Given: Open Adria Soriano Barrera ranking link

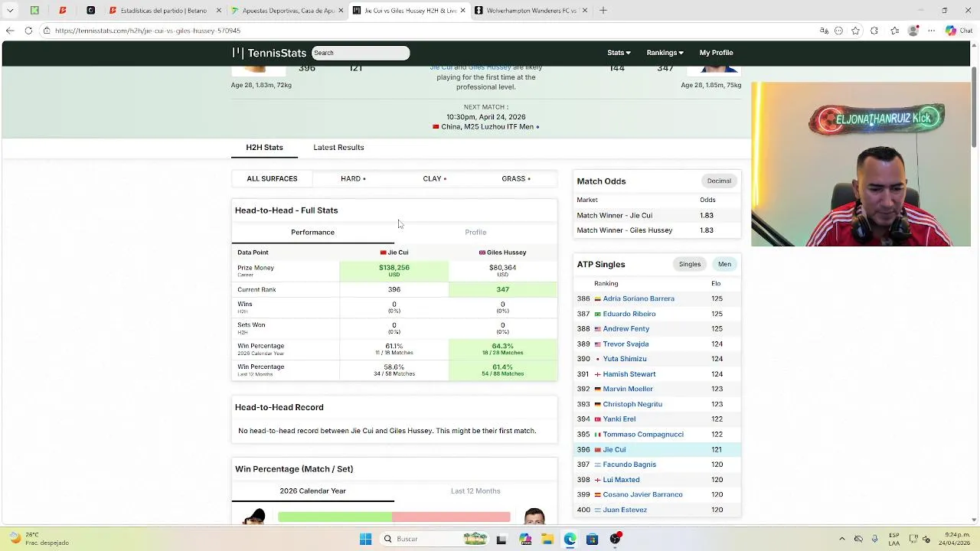Looking at the screenshot, I should click(x=639, y=298).
